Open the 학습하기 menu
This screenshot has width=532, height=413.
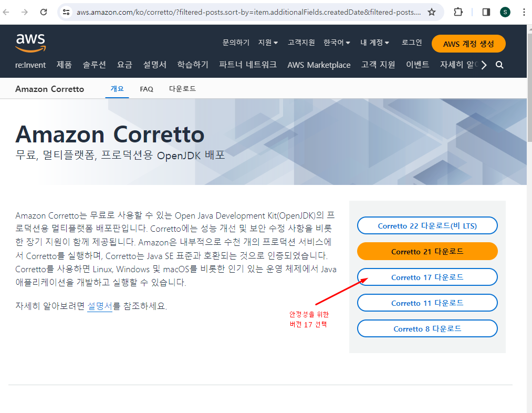point(193,65)
